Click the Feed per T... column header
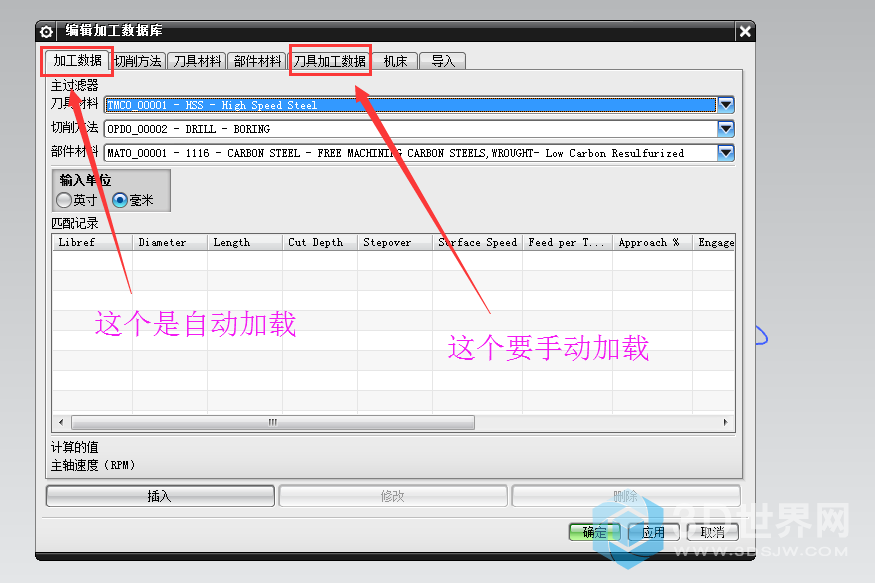875x583 pixels. pos(567,243)
